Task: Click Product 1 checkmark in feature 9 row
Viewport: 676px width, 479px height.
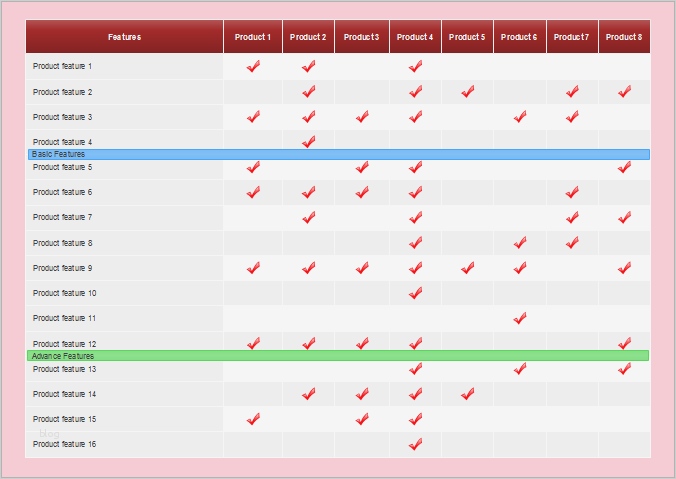Action: [x=253, y=268]
